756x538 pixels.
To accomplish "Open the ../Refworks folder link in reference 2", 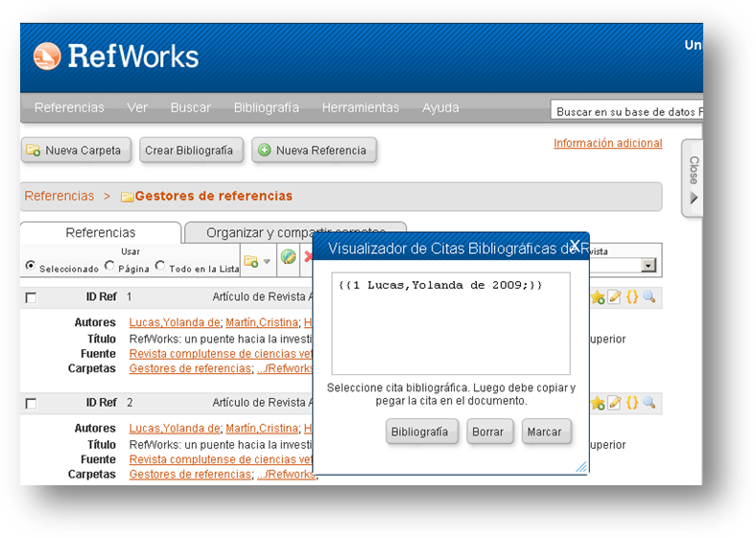I will 286,475.
